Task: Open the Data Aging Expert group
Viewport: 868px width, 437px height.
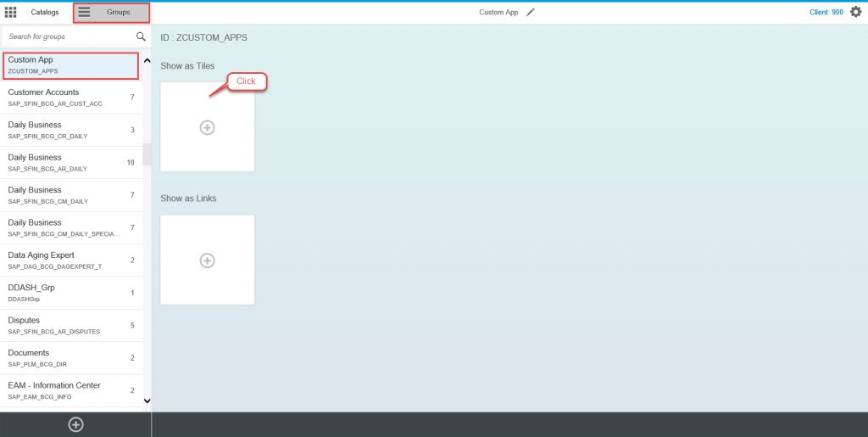Action: tap(70, 261)
